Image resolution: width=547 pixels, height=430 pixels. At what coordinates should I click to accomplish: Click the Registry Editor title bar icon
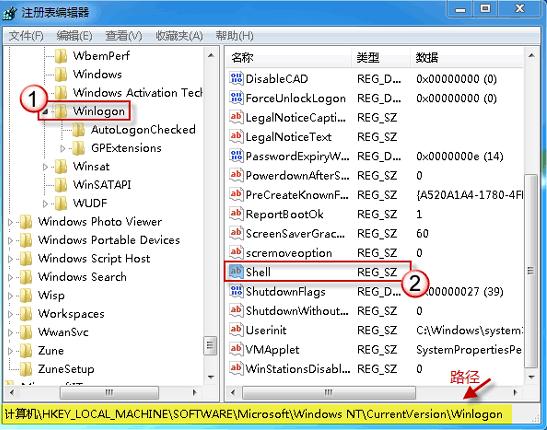point(10,13)
